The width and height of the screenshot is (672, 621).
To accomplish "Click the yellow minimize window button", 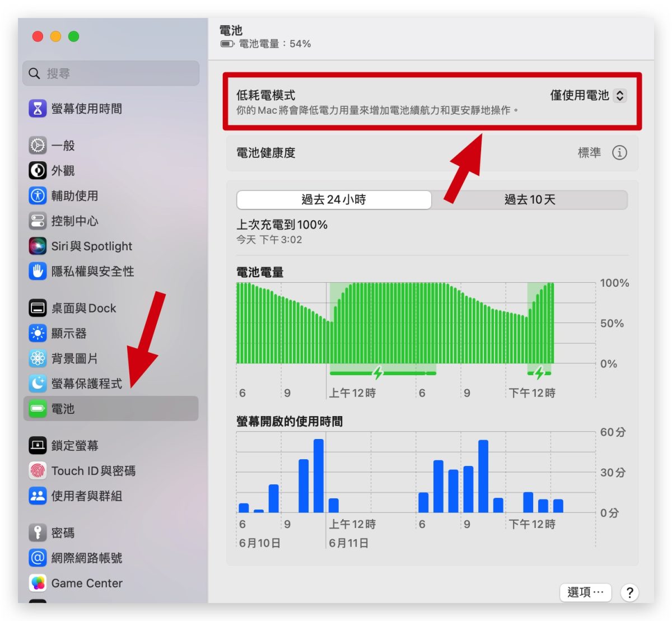I will (x=55, y=36).
